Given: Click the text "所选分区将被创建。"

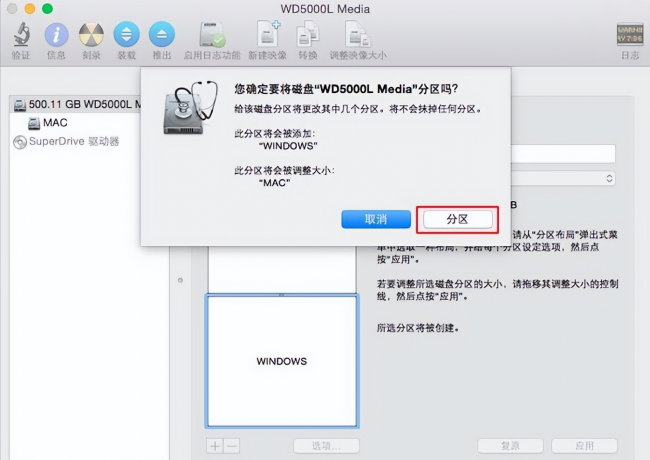Looking at the screenshot, I should pos(418,328).
